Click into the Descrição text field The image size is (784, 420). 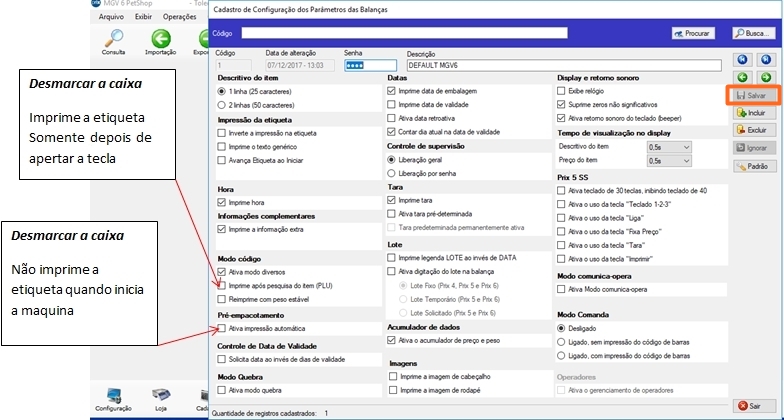tap(563, 66)
